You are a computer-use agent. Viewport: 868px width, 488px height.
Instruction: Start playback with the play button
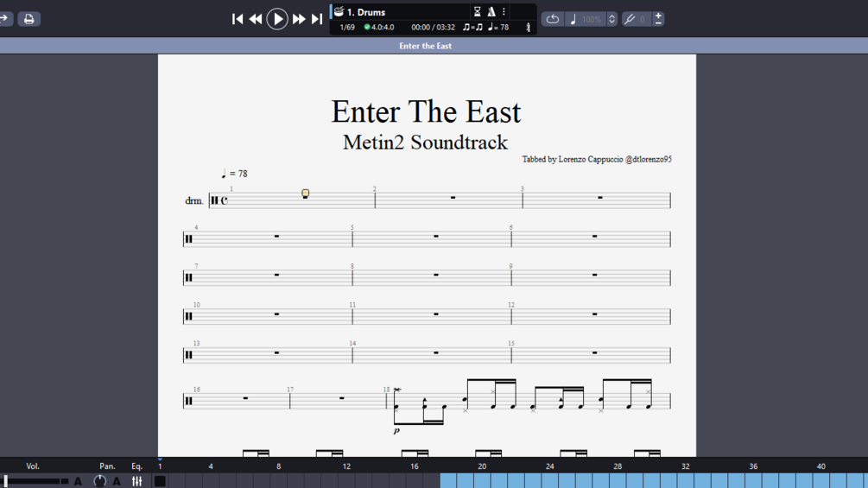(276, 19)
